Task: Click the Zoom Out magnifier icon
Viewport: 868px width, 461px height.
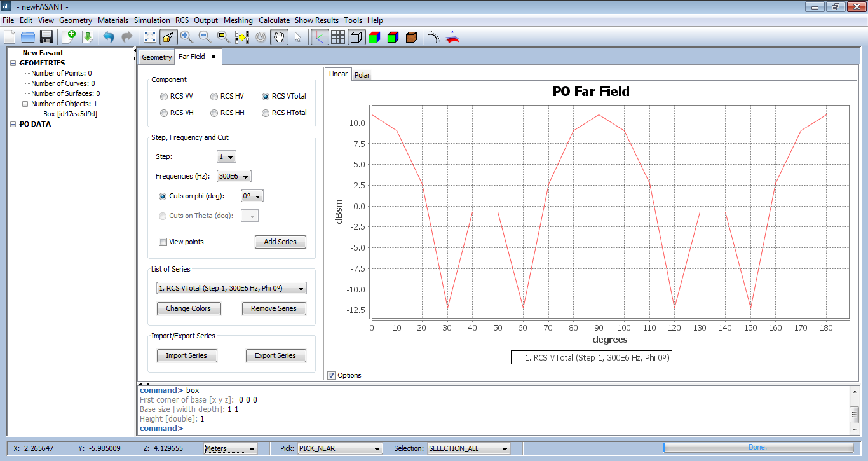Action: 205,37
